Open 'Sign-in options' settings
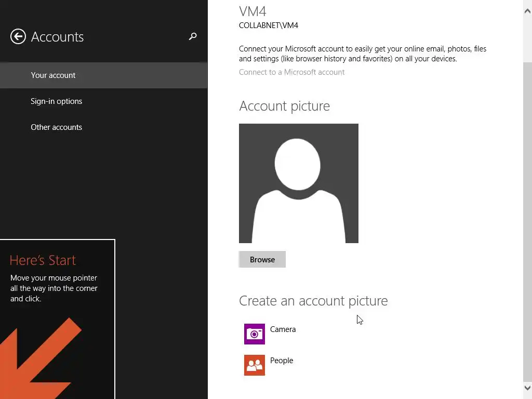Viewport: 532px width, 399px height. click(56, 101)
